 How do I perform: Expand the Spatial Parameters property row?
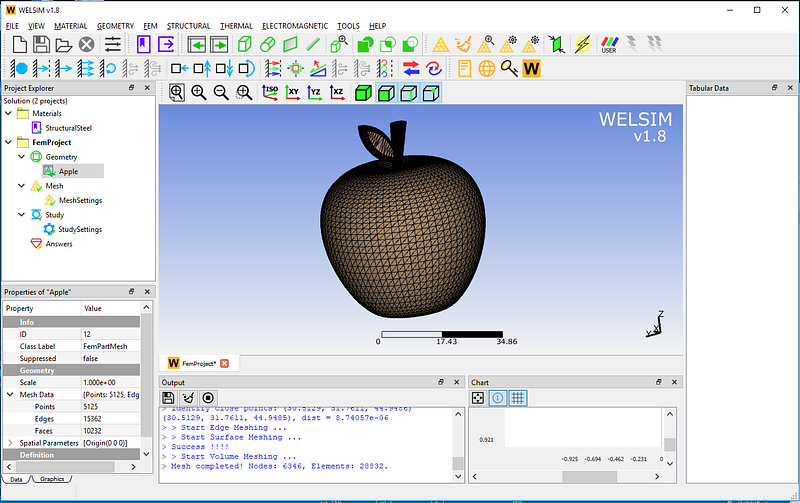pyautogui.click(x=11, y=442)
